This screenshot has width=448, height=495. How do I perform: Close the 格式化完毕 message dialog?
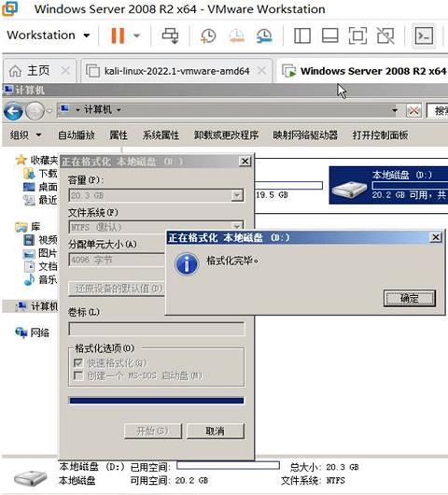436,237
